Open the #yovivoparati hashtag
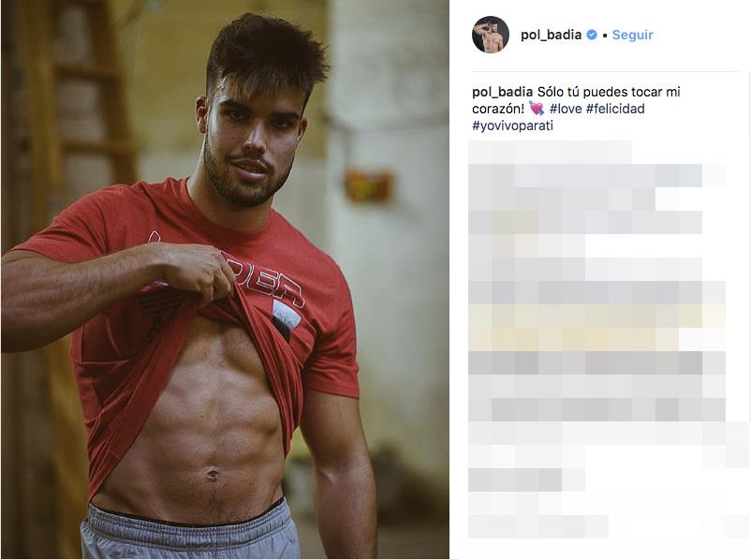The height and width of the screenshot is (560, 751). click(x=512, y=125)
